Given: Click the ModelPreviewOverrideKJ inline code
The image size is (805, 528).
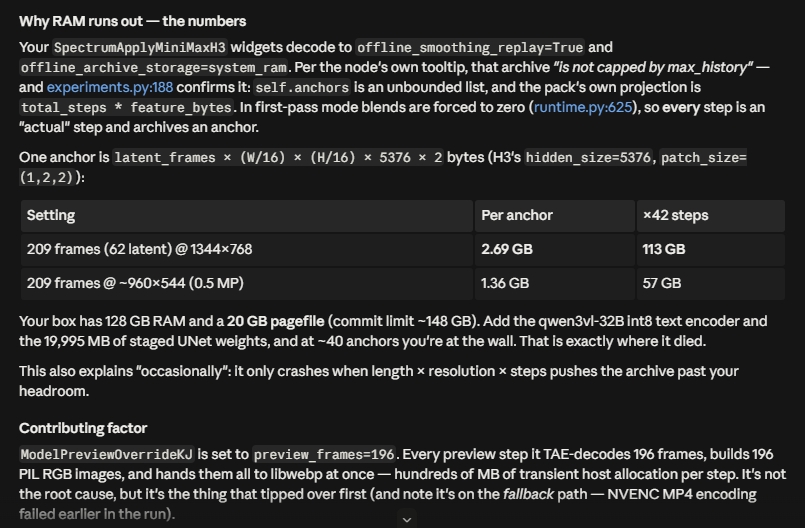Looking at the screenshot, I should 107,455.
